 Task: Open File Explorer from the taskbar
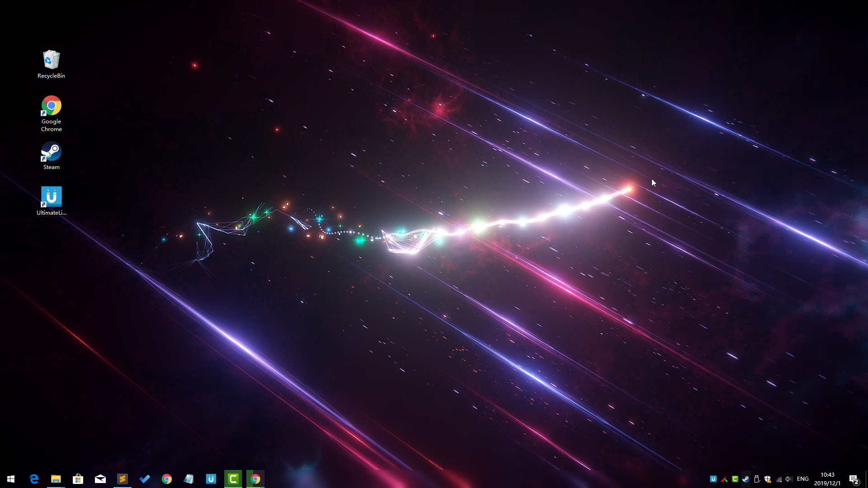tap(56, 479)
